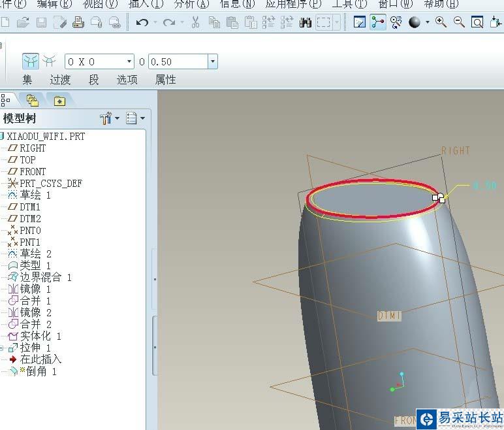This screenshot has width=504, height=430.
Task: Open the 分析(A) menu
Action: coord(191,4)
